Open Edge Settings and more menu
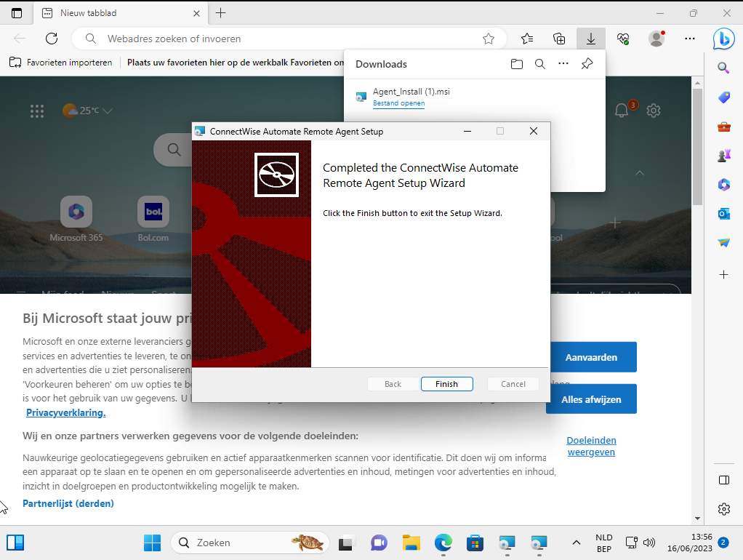This screenshot has width=743, height=560. pos(690,39)
